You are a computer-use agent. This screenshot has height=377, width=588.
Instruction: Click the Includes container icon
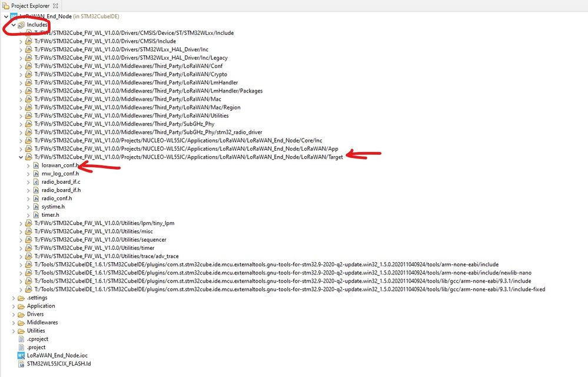21,25
